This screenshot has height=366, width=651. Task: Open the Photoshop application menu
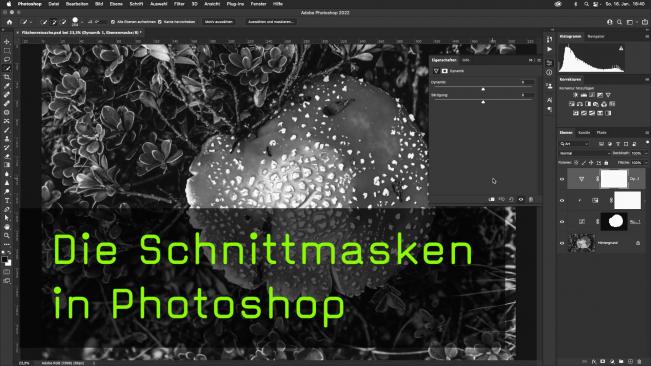[x=29, y=4]
